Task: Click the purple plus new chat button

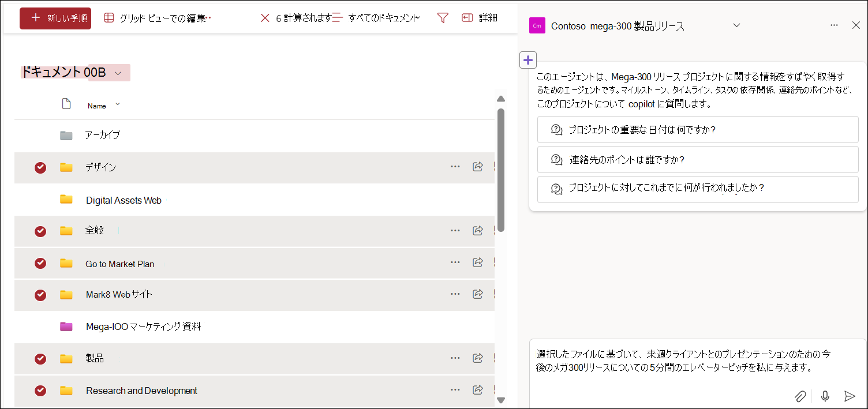Action: point(528,60)
